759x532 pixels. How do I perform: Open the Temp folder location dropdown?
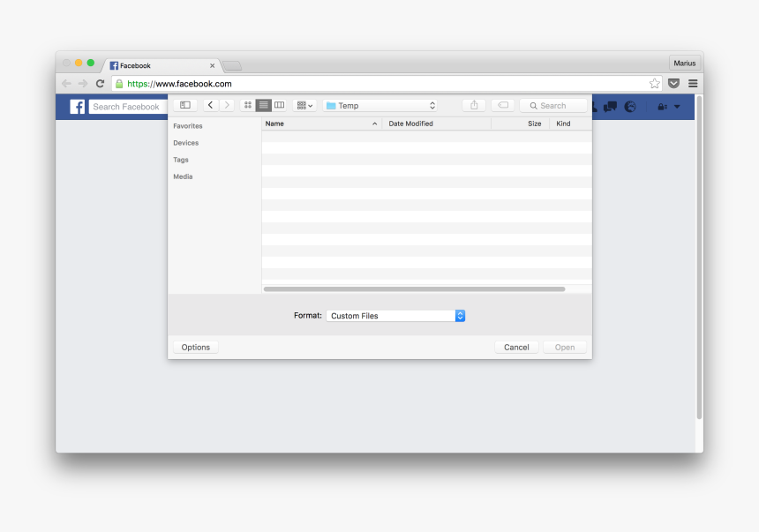[379, 105]
